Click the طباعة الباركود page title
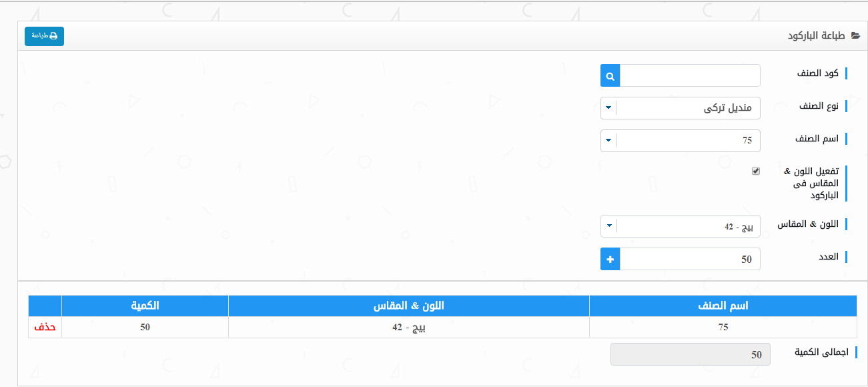868x387 pixels. pyautogui.click(x=817, y=36)
